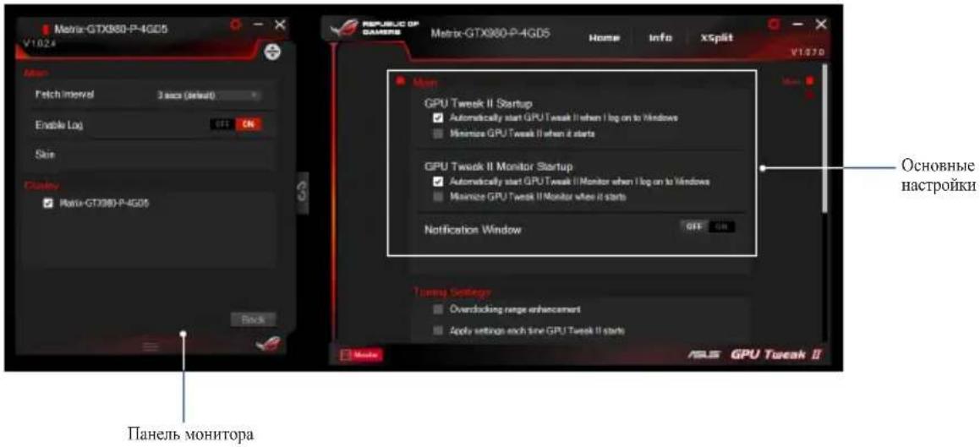Switch Enable Log toggle to OFF

pyautogui.click(x=224, y=124)
